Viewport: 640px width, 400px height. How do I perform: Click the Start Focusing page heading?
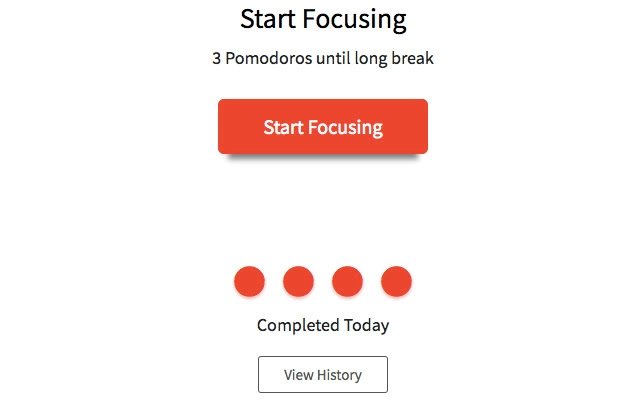(x=323, y=20)
